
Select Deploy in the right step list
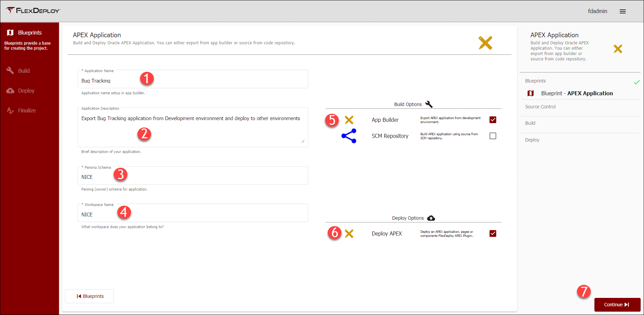[532, 140]
